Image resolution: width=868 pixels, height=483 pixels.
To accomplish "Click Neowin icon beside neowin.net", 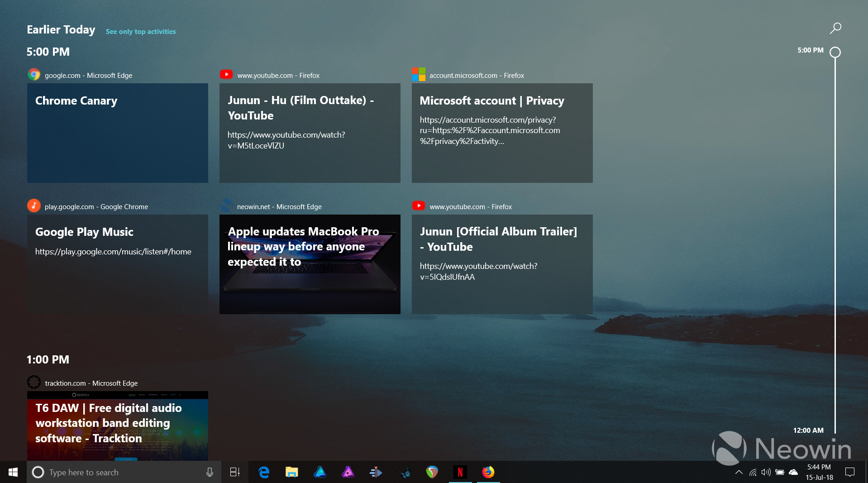I will pyautogui.click(x=226, y=206).
